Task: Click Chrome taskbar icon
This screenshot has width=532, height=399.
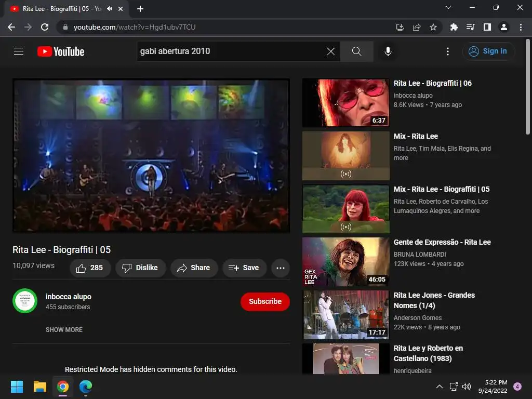Action: coord(63,387)
